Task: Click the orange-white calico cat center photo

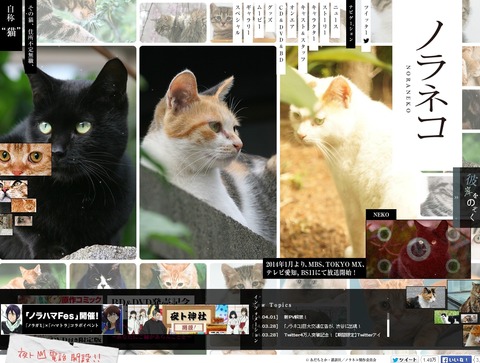Action: click(208, 153)
